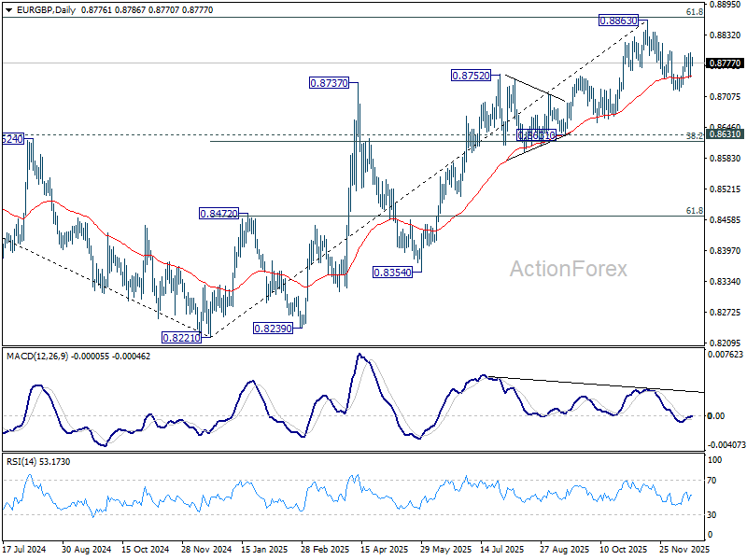Viewport: 747px width, 560px height.
Task: Select the 0.84720 price label
Action: 218,214
